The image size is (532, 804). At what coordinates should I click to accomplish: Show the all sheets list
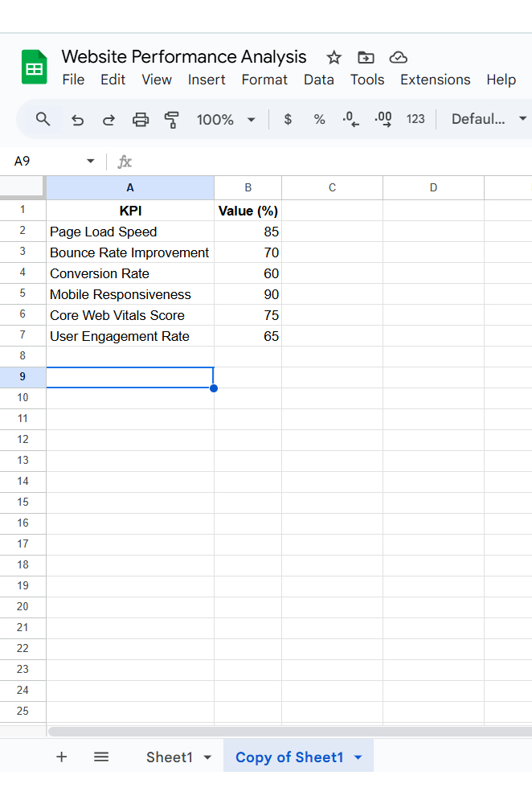pyautogui.click(x=101, y=757)
